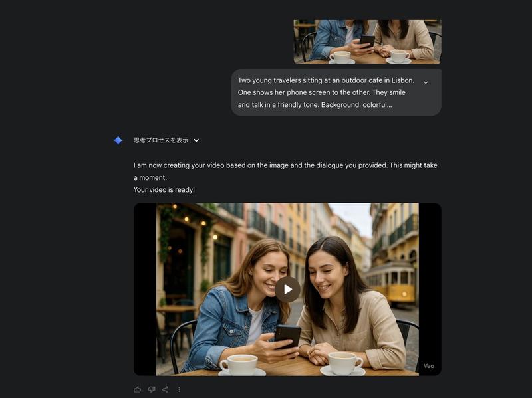Image resolution: width=532 pixels, height=398 pixels.
Task: Click the thumbs up icon
Action: [138, 389]
